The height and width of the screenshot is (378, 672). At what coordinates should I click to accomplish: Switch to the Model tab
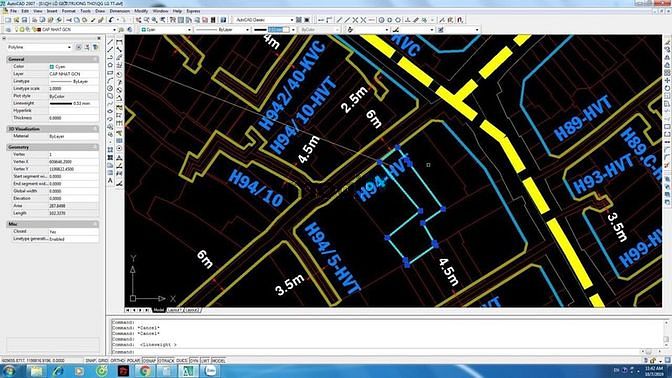[x=159, y=310]
